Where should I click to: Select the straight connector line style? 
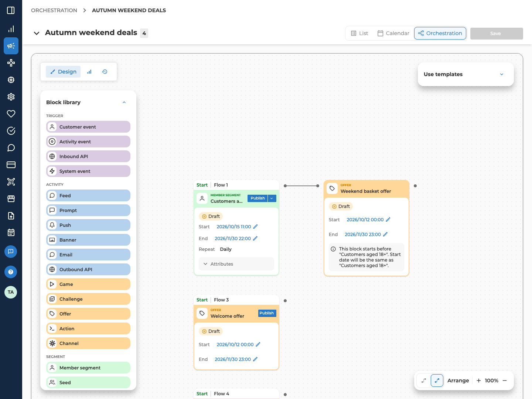[424, 381]
